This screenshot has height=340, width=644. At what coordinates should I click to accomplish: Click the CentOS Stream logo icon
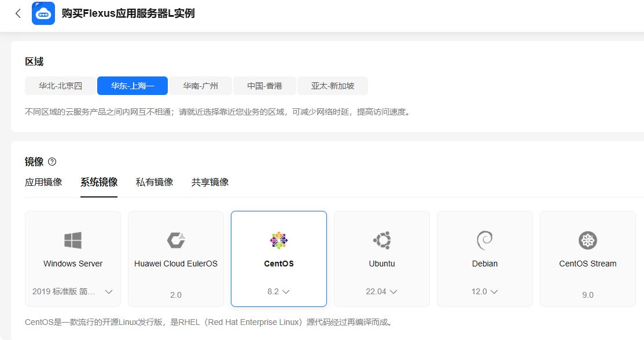click(588, 240)
